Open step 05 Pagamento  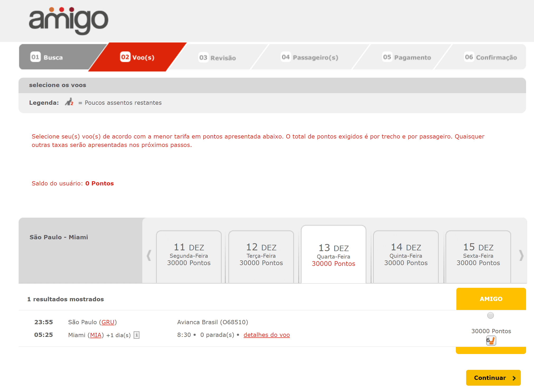[x=407, y=57]
